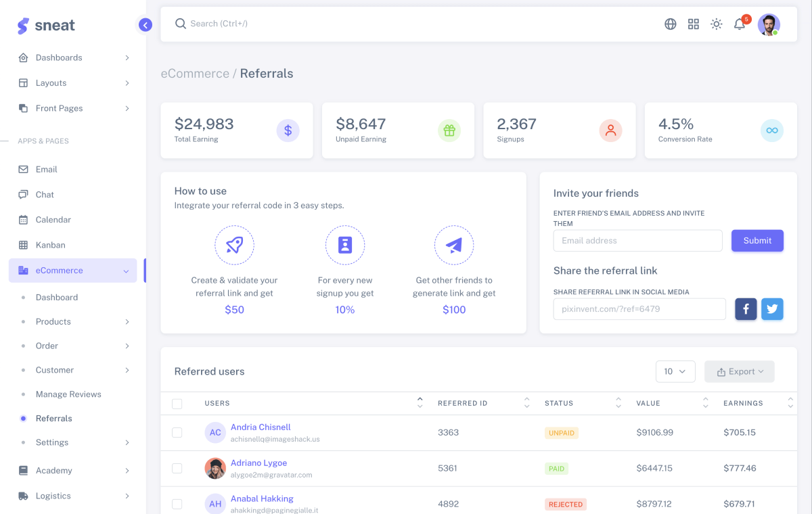Open the rows-per-page dropdown showing 10
The width and height of the screenshot is (812, 514).
click(675, 371)
